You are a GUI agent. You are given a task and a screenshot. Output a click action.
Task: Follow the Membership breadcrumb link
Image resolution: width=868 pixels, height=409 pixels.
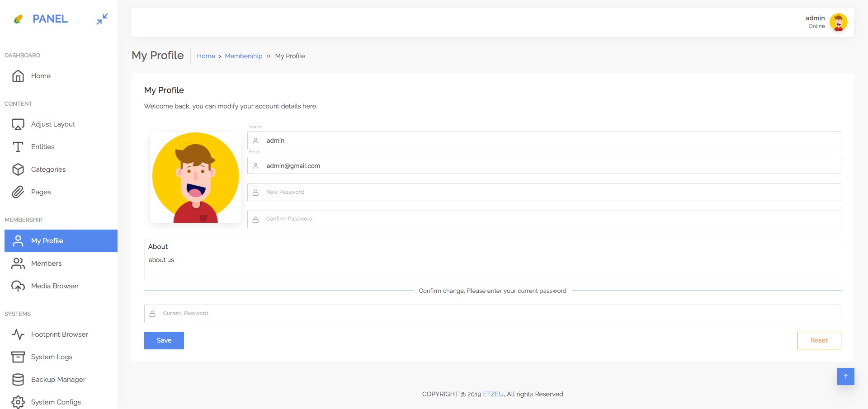point(243,56)
